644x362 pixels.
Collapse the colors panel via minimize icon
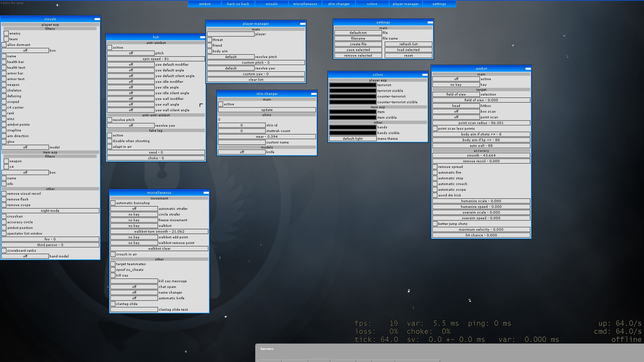(x=425, y=75)
